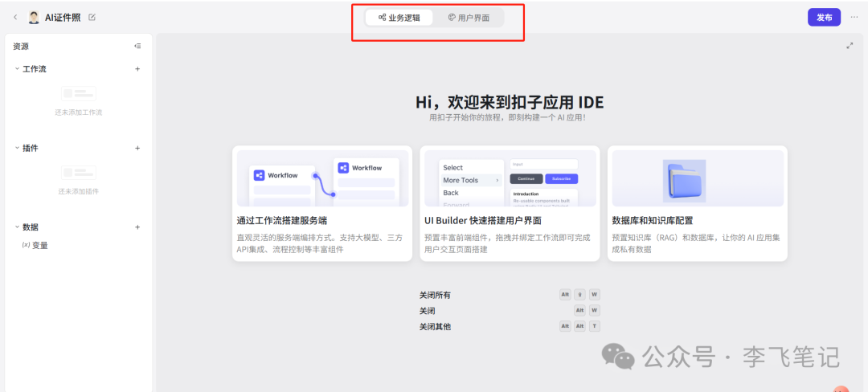868x392 pixels.
Task: Click the AI证件照 app avatar
Action: [x=35, y=17]
